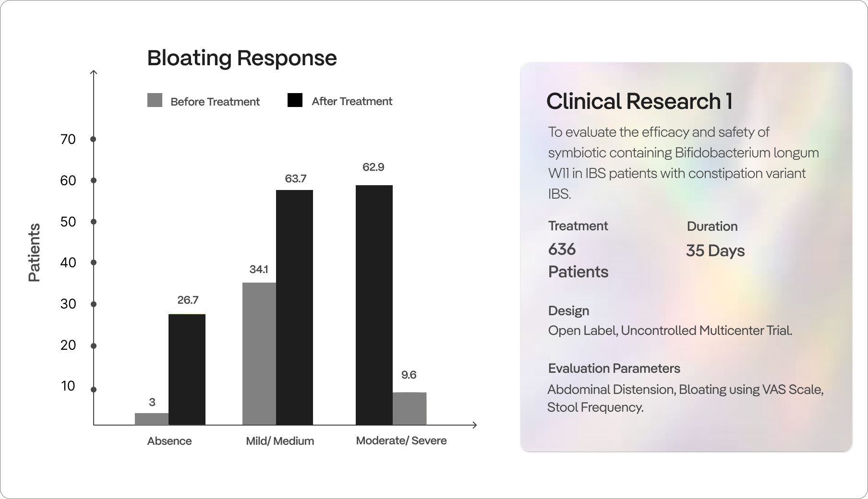Viewport: 868px width, 499px height.
Task: Select the Clinical Research 1 heading
Action: coord(639,101)
